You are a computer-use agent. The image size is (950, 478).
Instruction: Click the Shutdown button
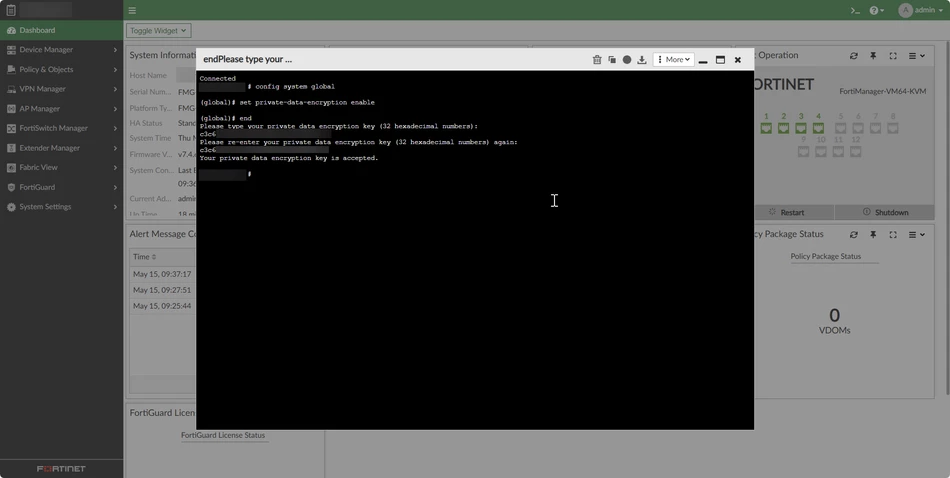tap(885, 212)
